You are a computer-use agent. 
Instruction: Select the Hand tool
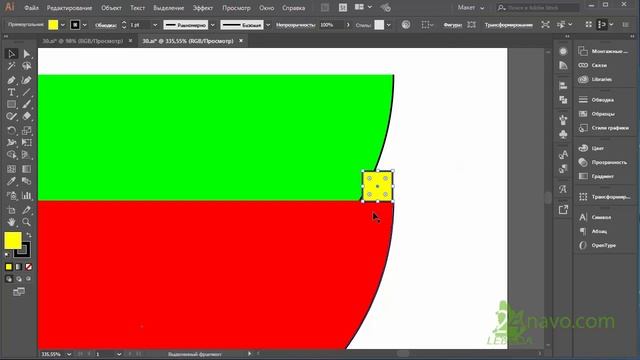(11, 222)
